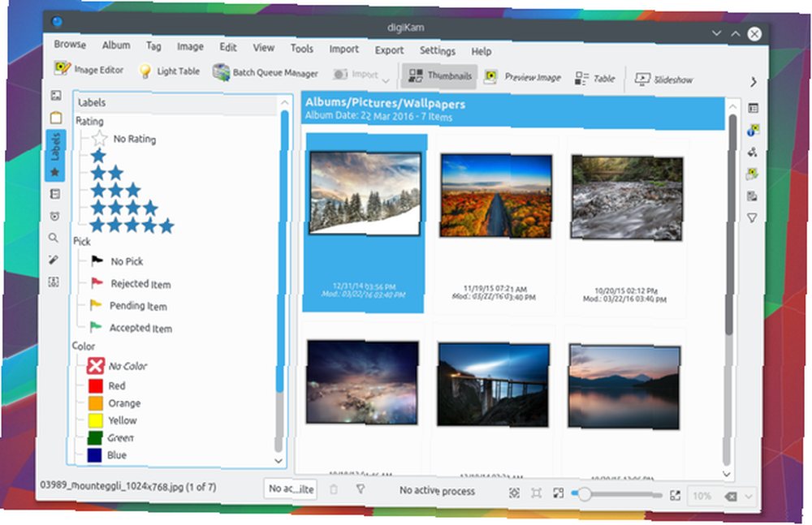
Task: Switch to Preview Image view
Action: (x=522, y=77)
